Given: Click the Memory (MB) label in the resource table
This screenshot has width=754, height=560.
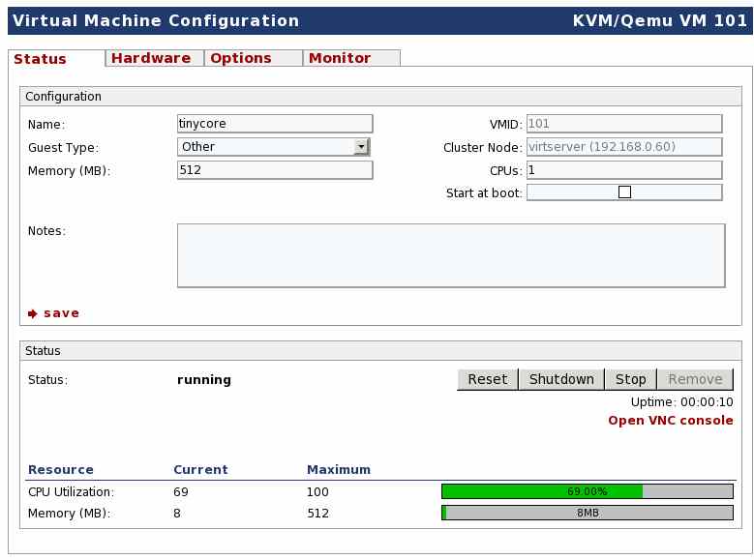Looking at the screenshot, I should (x=70, y=514).
